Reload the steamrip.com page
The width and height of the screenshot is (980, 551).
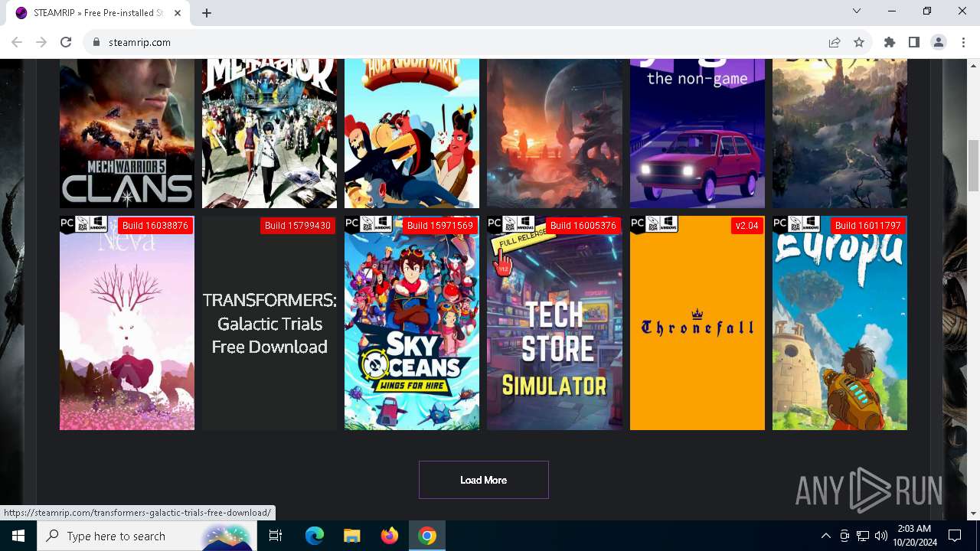pos(66,42)
